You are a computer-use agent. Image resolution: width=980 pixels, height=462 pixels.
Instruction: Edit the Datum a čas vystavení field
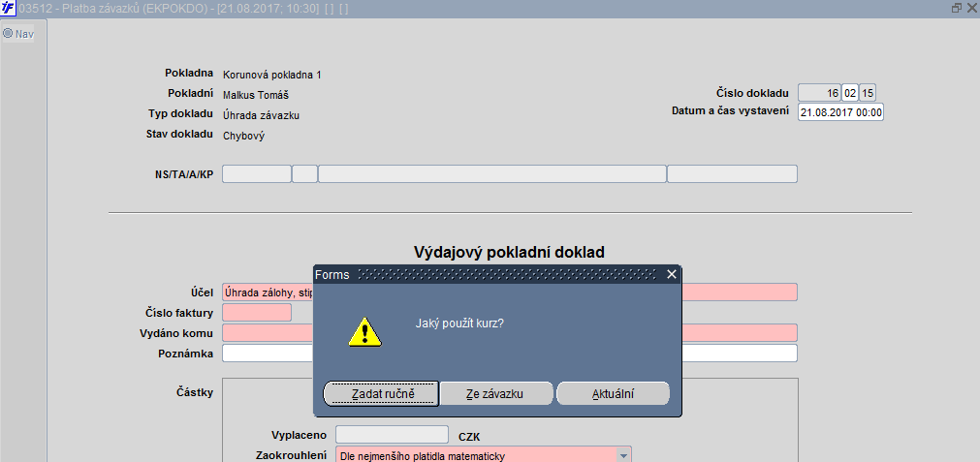(x=840, y=112)
